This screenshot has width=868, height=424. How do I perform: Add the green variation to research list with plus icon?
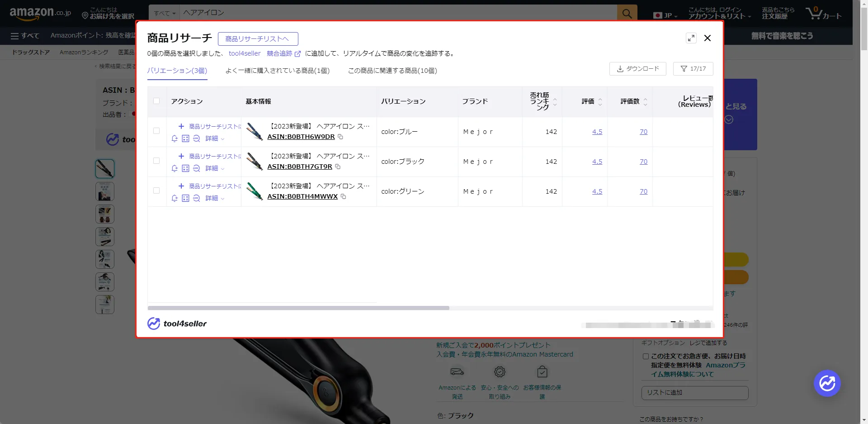point(181,186)
